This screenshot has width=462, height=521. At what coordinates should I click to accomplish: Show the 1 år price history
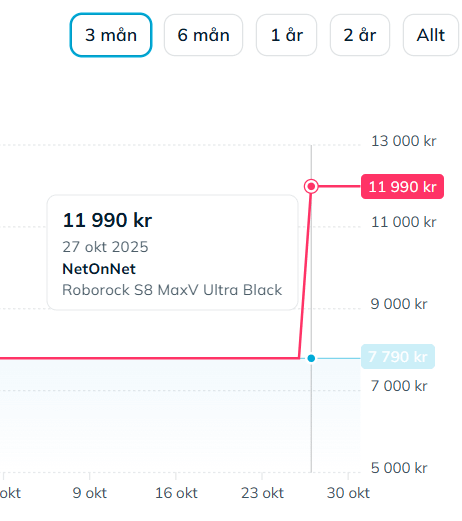coord(286,35)
